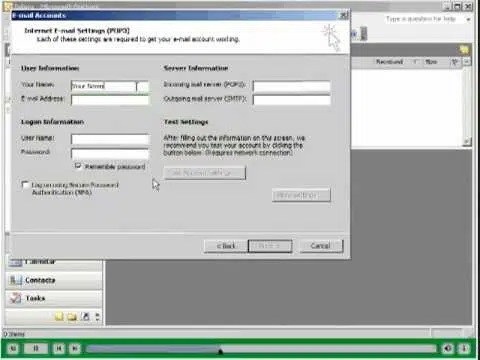Close the E-mail Accounts dialog with X
The height and width of the screenshot is (360, 480).
(343, 15)
